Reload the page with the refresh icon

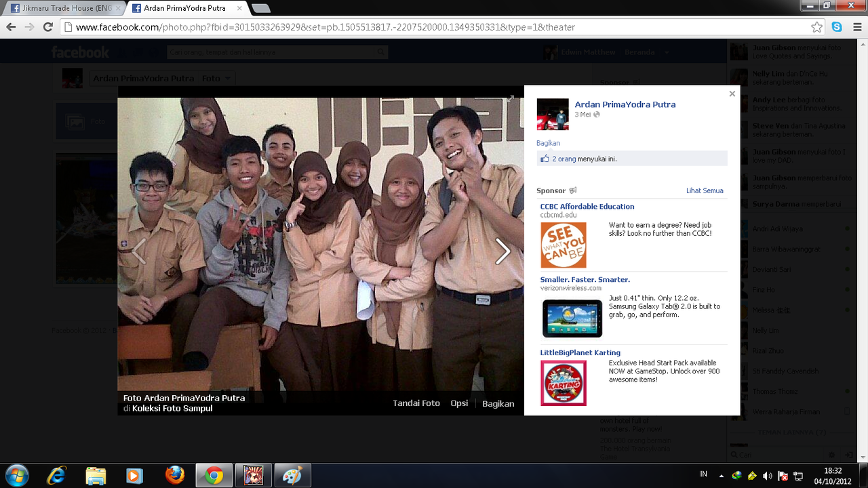[x=47, y=27]
